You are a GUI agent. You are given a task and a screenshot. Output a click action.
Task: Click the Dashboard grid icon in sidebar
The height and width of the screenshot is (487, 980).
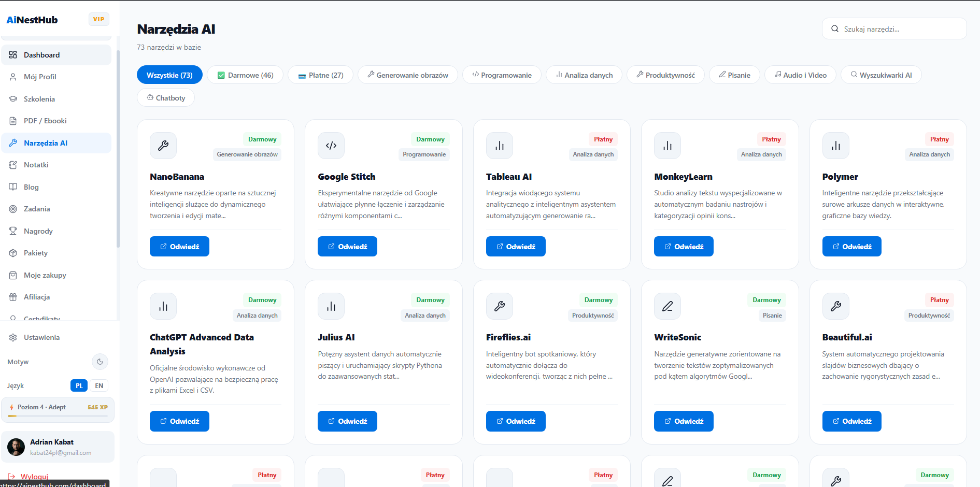click(13, 55)
